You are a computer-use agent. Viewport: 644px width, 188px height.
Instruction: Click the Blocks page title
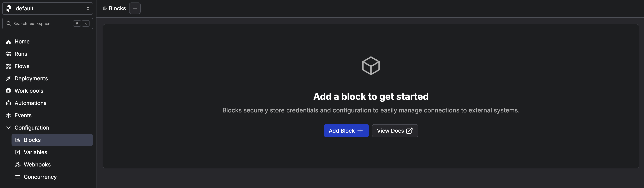(x=117, y=8)
